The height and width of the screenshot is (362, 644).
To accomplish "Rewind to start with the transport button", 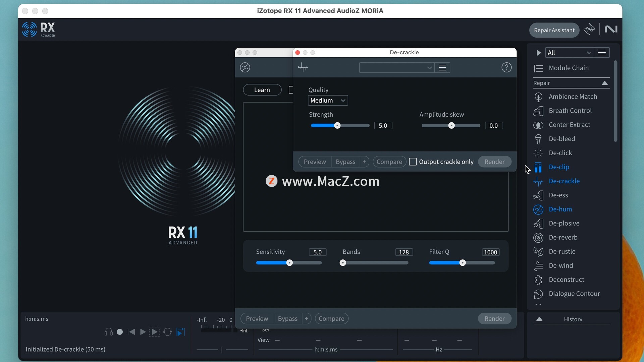I will tap(131, 332).
